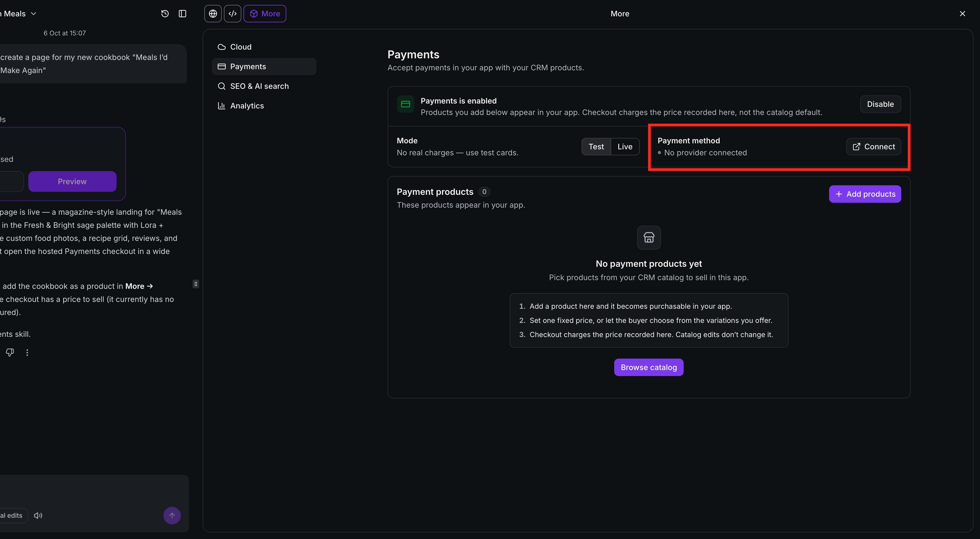The width and height of the screenshot is (980, 539).
Task: Open version history clock icon
Action: 165,14
